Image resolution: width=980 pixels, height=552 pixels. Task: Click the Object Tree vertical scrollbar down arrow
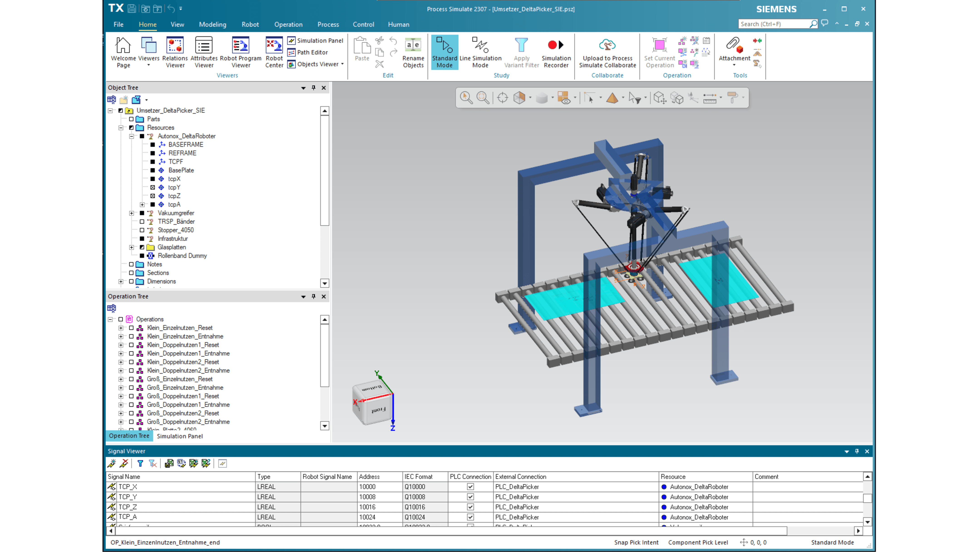point(324,283)
